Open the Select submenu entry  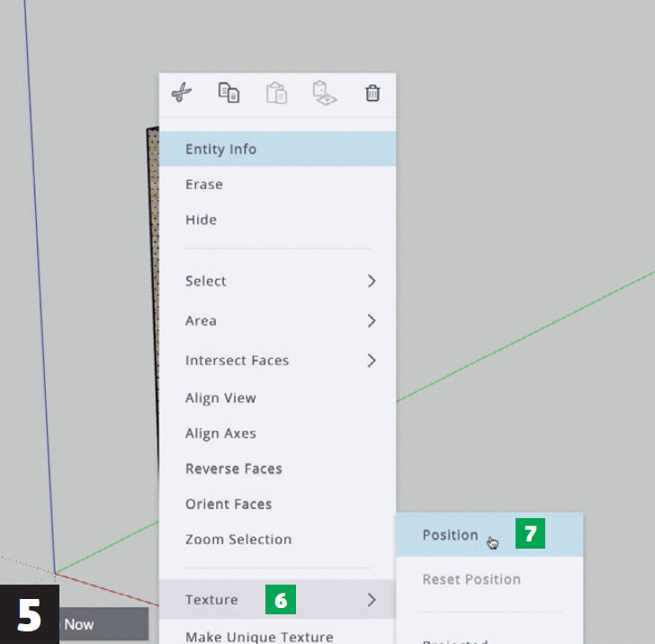tap(277, 281)
